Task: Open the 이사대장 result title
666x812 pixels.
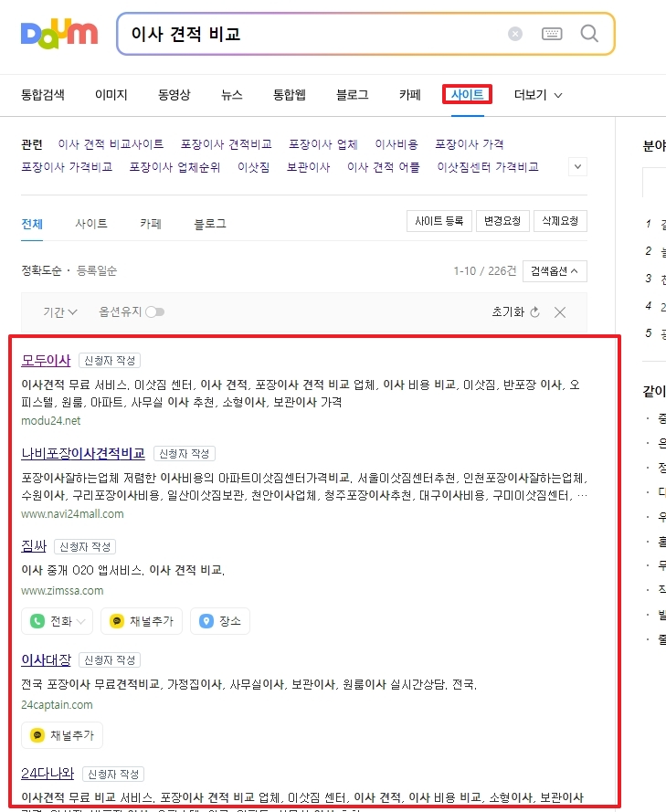Action: [46, 660]
